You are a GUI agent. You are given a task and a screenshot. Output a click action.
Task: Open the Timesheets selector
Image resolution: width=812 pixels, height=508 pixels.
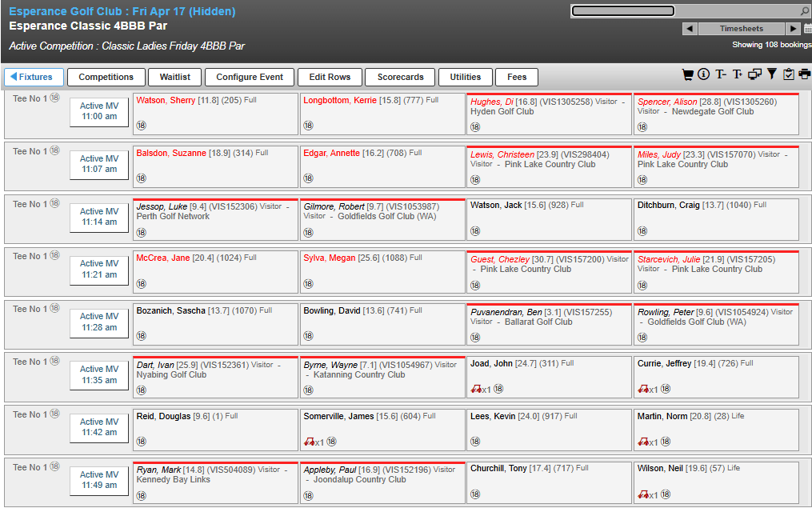click(x=741, y=29)
